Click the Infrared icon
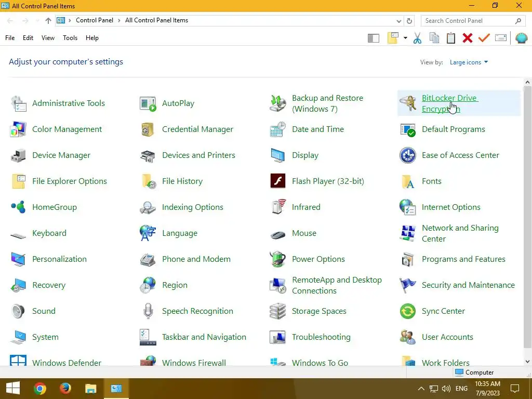The image size is (532, 399). pos(278,207)
